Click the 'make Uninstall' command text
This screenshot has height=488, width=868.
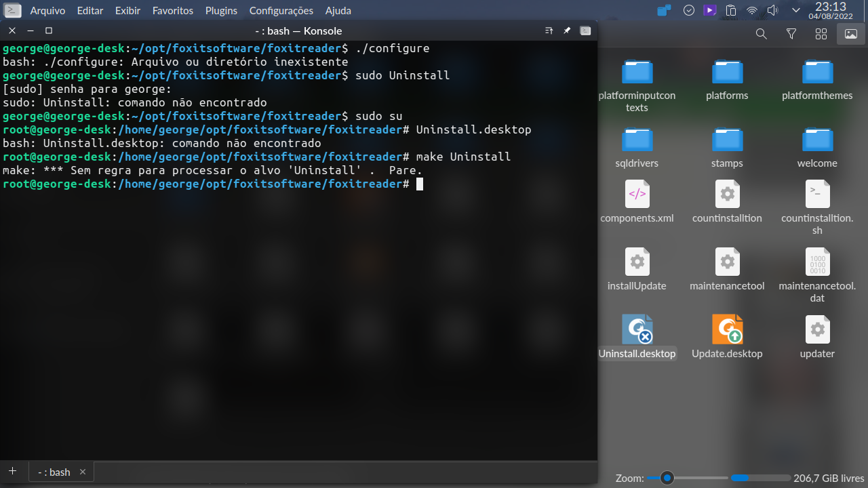pos(463,157)
